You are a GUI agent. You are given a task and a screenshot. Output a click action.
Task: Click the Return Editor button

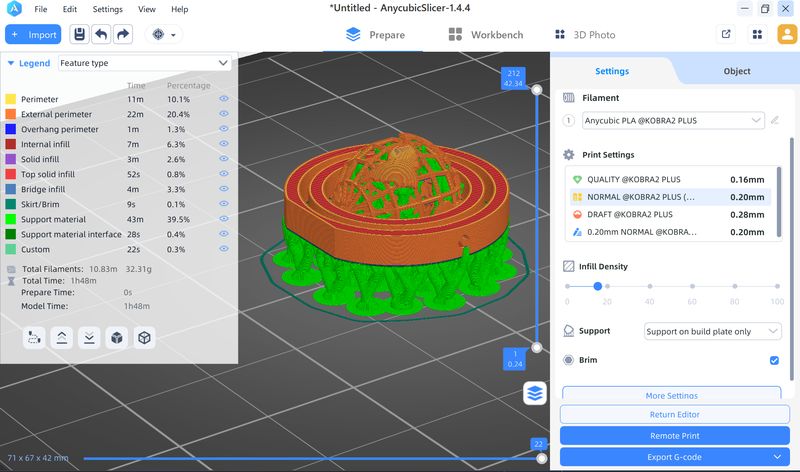[x=674, y=414]
